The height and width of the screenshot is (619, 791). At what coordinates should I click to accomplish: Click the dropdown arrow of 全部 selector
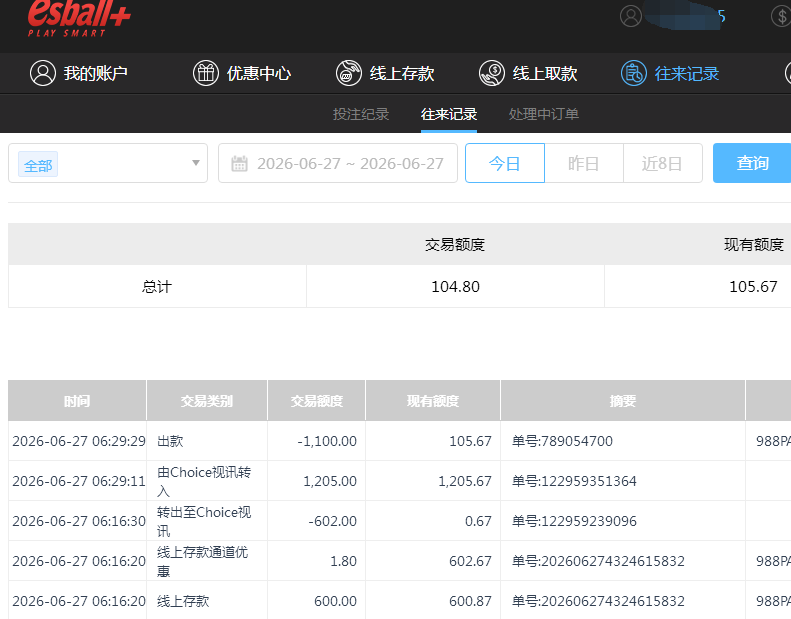(x=196, y=163)
